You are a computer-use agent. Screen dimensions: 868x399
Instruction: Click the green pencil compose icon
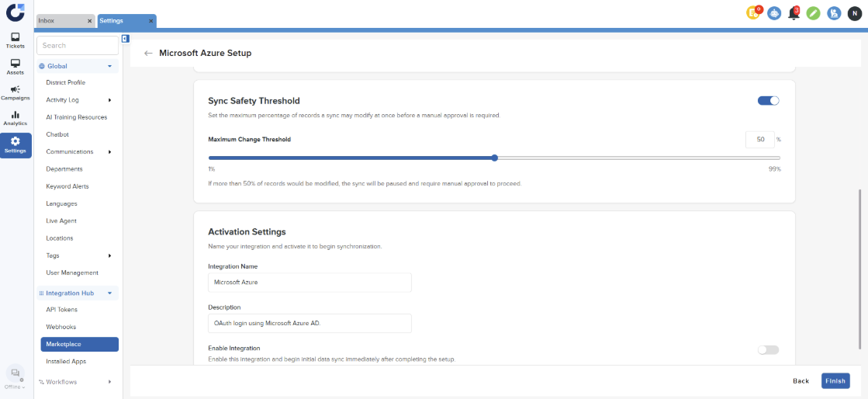(813, 13)
